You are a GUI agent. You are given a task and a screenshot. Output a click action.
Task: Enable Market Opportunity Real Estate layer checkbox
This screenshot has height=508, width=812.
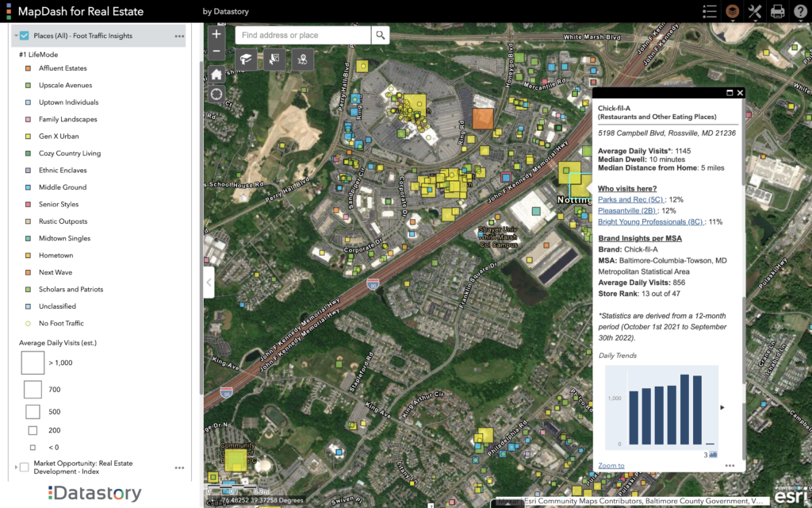[25, 467]
